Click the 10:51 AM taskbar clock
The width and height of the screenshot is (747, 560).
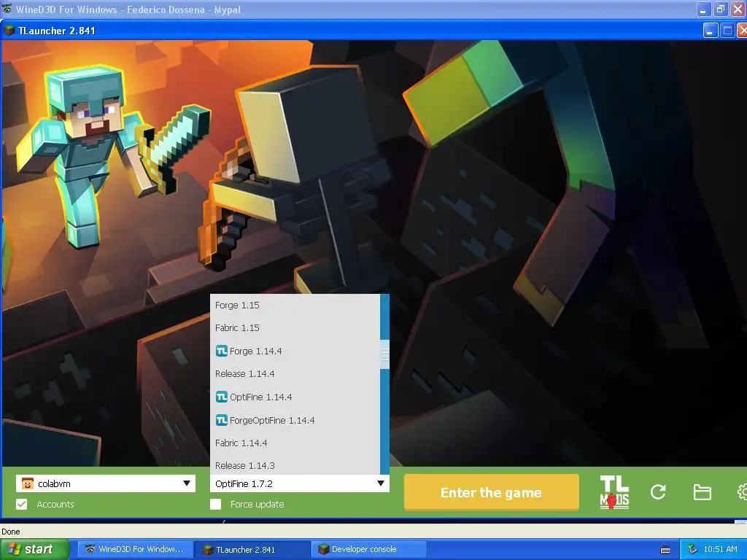(720, 549)
